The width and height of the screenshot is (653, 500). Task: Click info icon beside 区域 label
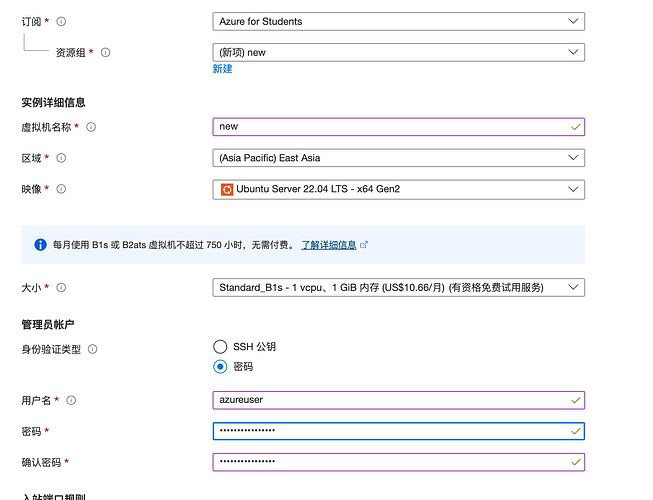[61, 158]
